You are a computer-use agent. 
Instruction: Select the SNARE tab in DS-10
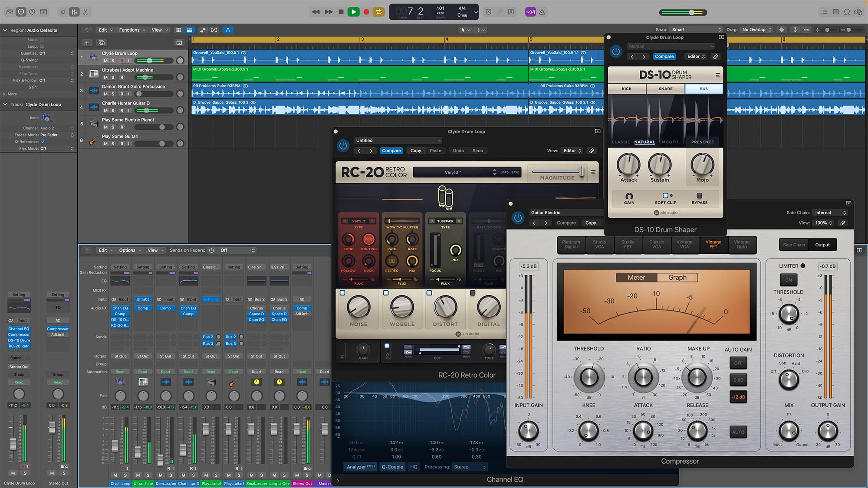(665, 88)
